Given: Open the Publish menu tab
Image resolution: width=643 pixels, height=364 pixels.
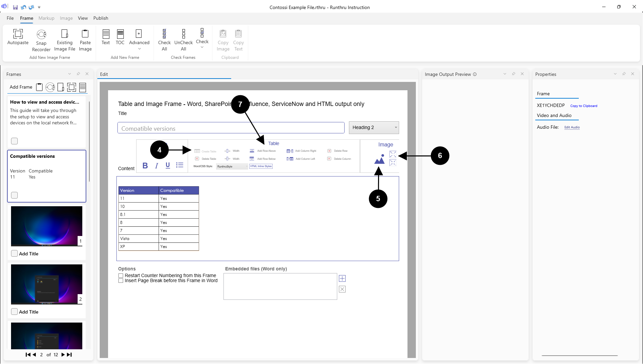Looking at the screenshot, I should point(101,18).
